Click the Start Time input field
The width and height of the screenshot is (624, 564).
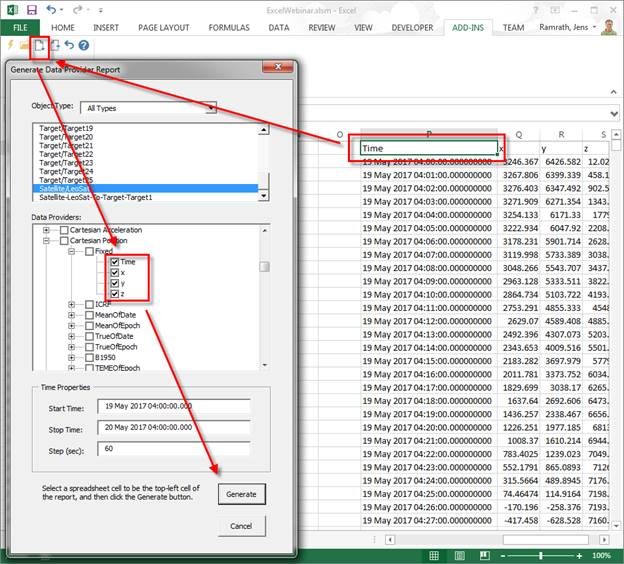[x=174, y=407]
